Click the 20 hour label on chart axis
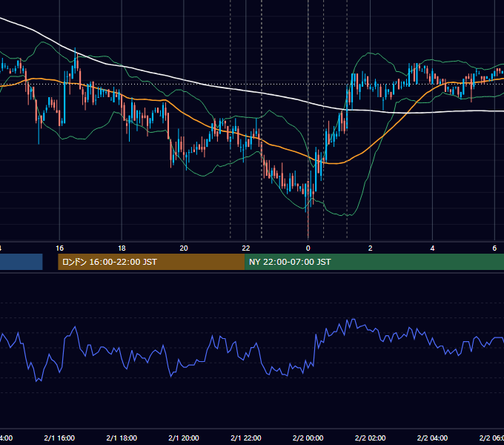 [184, 248]
